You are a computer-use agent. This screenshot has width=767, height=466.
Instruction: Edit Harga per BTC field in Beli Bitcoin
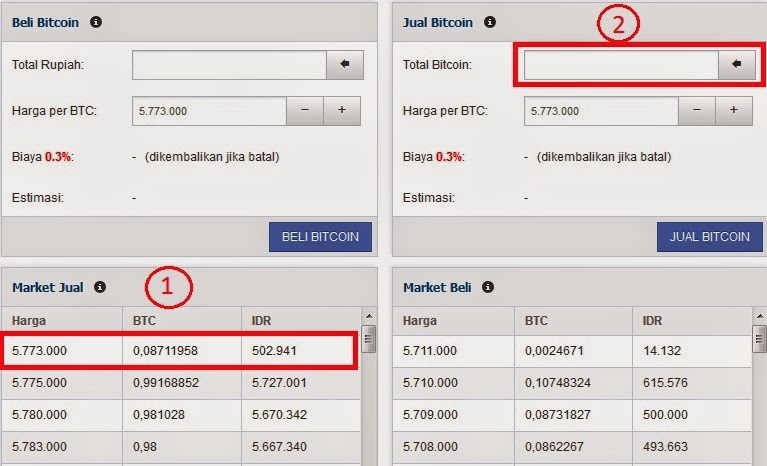tap(209, 111)
